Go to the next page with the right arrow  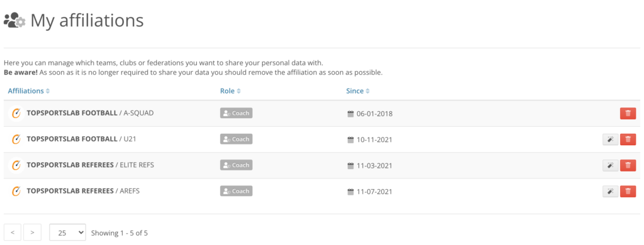[x=33, y=232]
